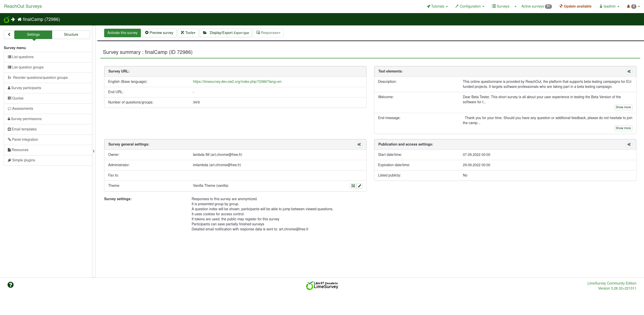Expand the Configuration menu
Viewport: 644px width, 315px height.
point(470,6)
